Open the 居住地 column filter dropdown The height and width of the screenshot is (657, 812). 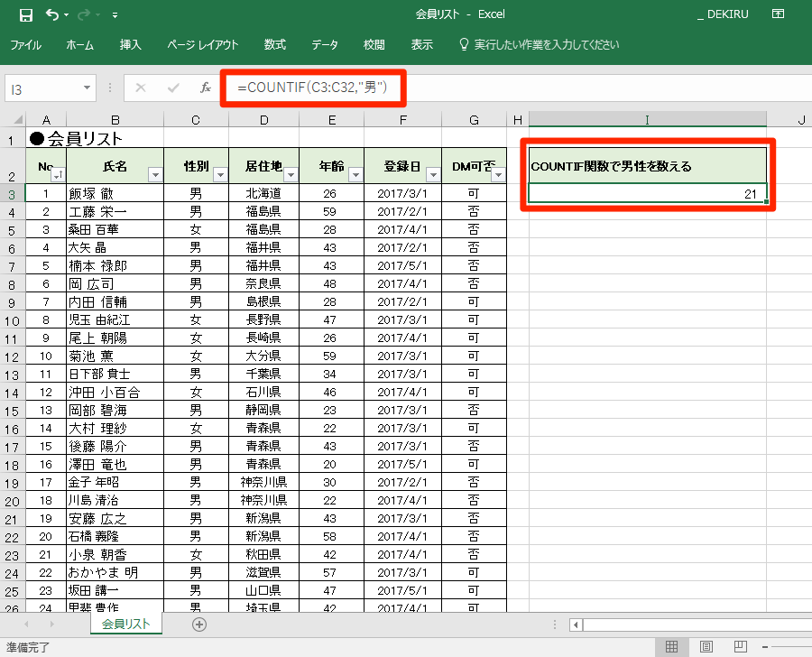291,174
